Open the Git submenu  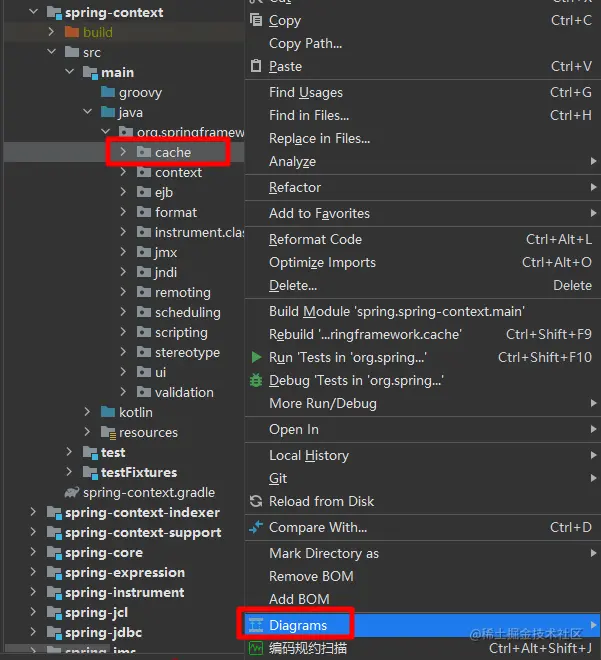pyautogui.click(x=423, y=479)
